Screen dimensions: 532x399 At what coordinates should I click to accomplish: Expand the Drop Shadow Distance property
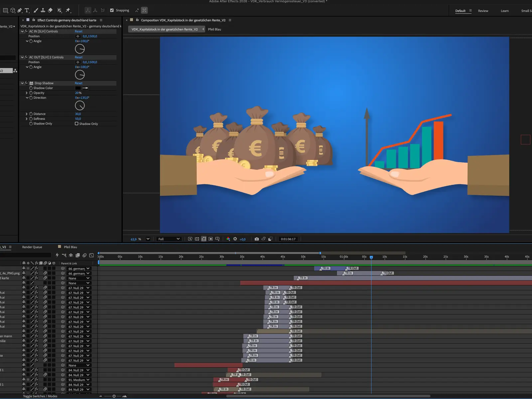pyautogui.click(x=27, y=114)
